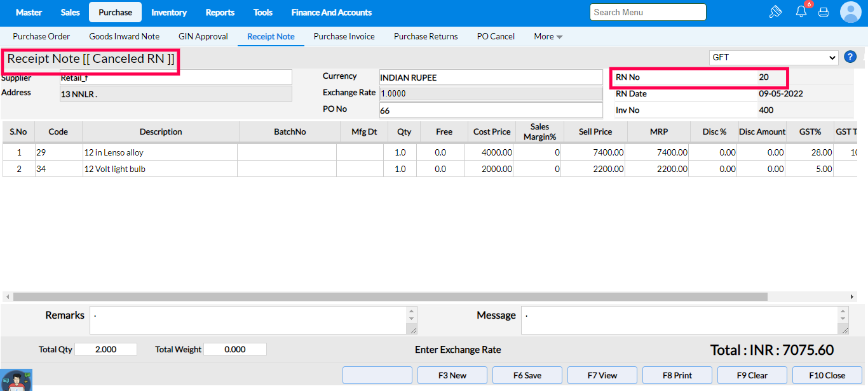Click the Currency field INDIAN RUPEE

click(x=491, y=77)
